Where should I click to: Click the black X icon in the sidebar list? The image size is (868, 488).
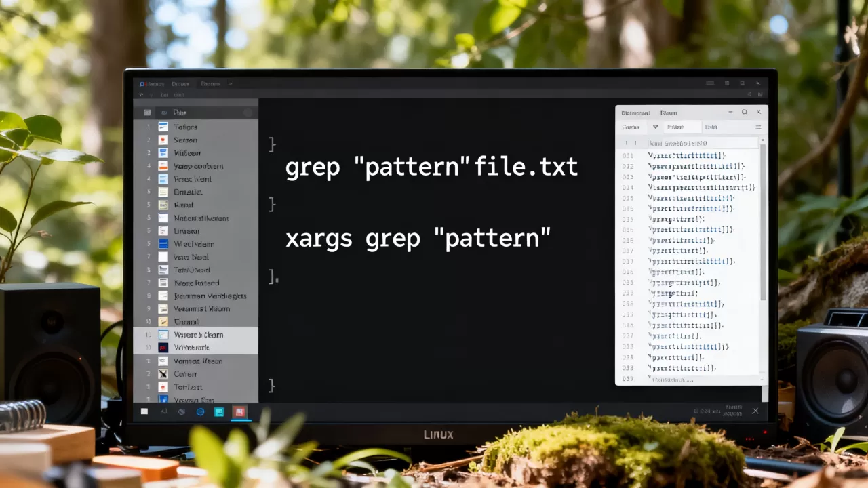click(x=163, y=373)
